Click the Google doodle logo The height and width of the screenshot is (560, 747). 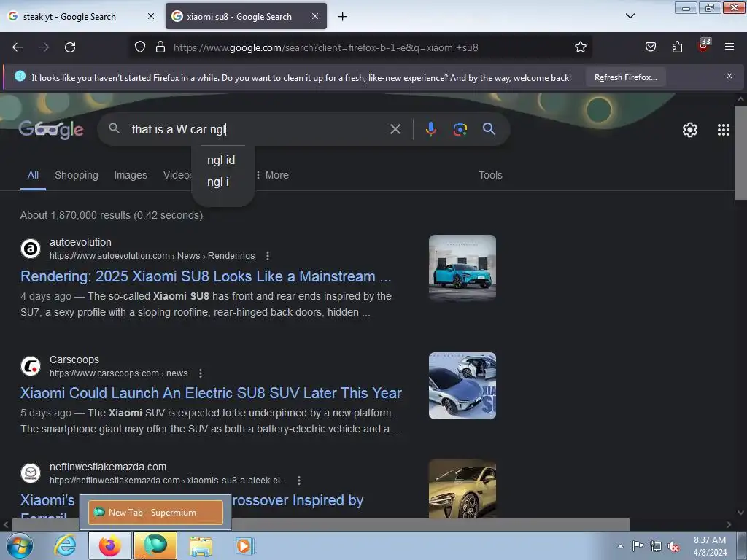(x=51, y=129)
